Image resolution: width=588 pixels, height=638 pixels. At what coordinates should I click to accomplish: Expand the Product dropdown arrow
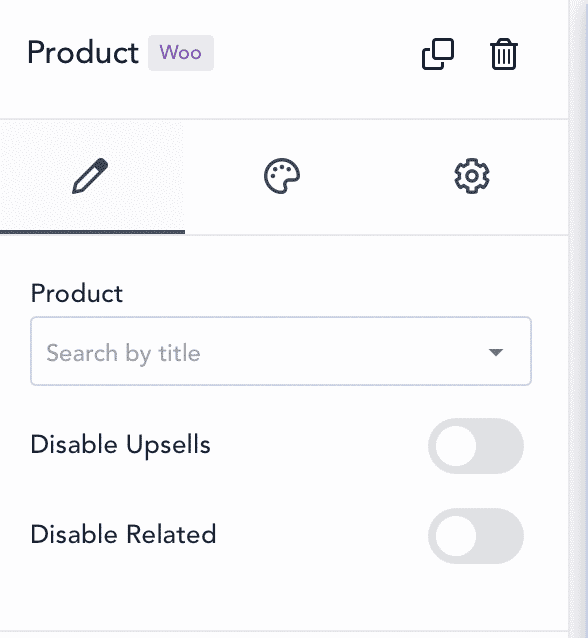point(496,352)
